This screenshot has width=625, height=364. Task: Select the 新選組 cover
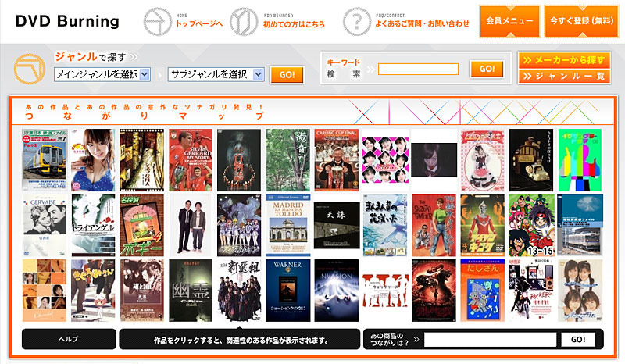click(239, 291)
